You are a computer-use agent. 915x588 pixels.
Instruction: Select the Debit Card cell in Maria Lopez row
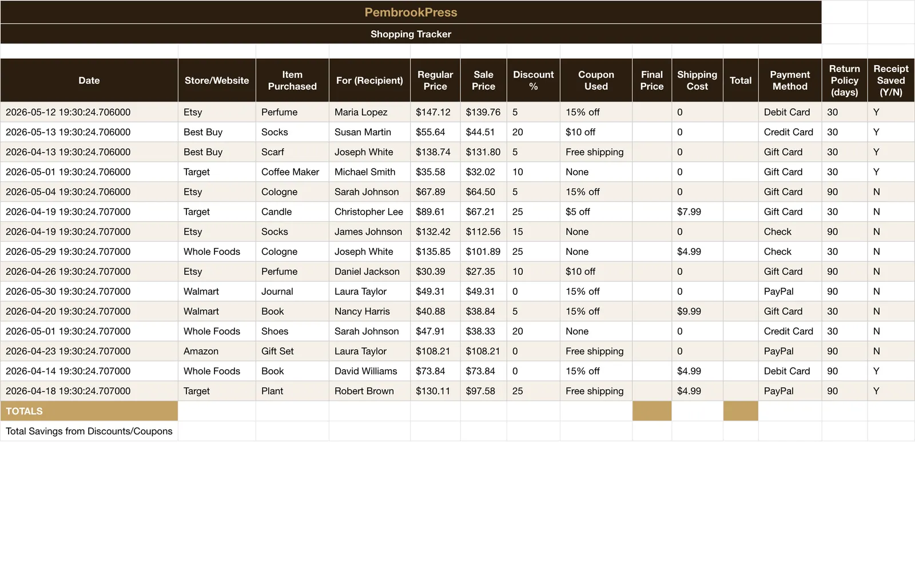click(790, 112)
